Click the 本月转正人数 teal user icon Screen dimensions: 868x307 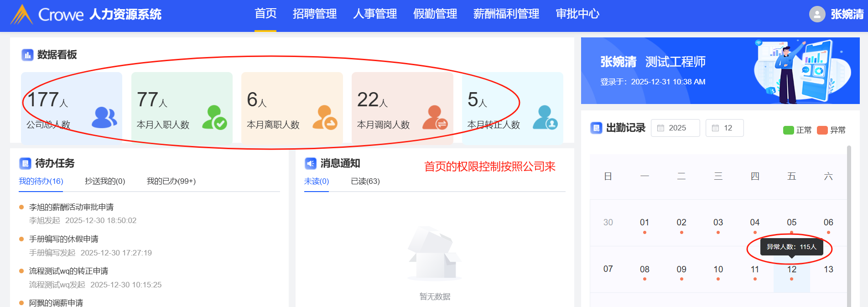546,118
